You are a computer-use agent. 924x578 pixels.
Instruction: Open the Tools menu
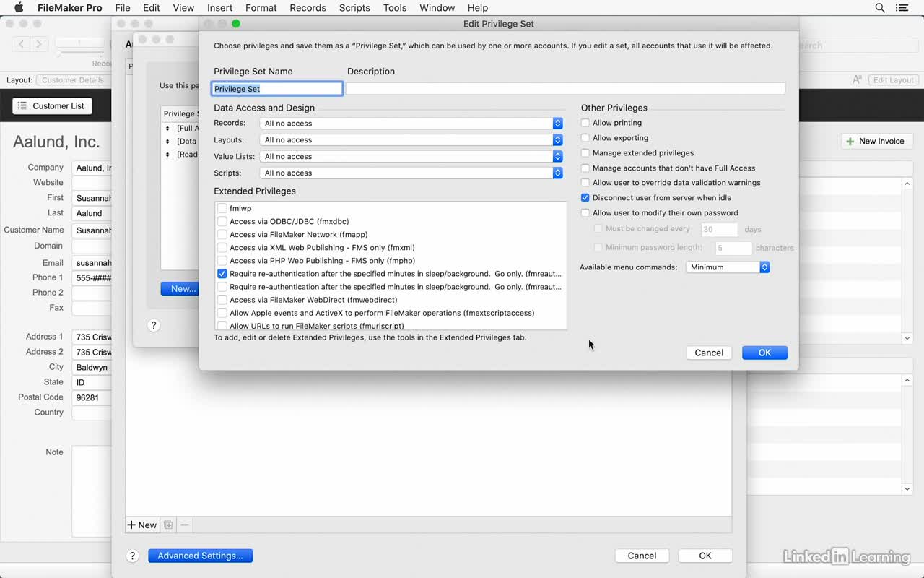click(395, 8)
